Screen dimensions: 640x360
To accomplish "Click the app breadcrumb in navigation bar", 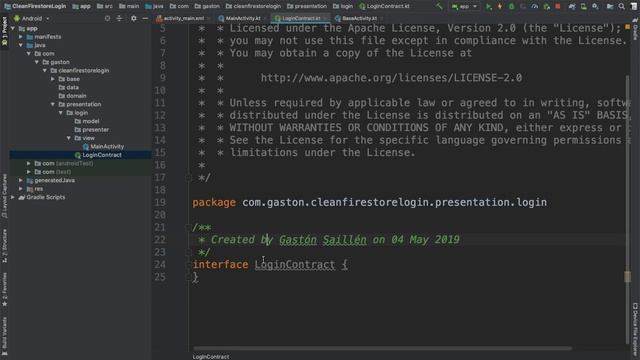I will click(82, 6).
